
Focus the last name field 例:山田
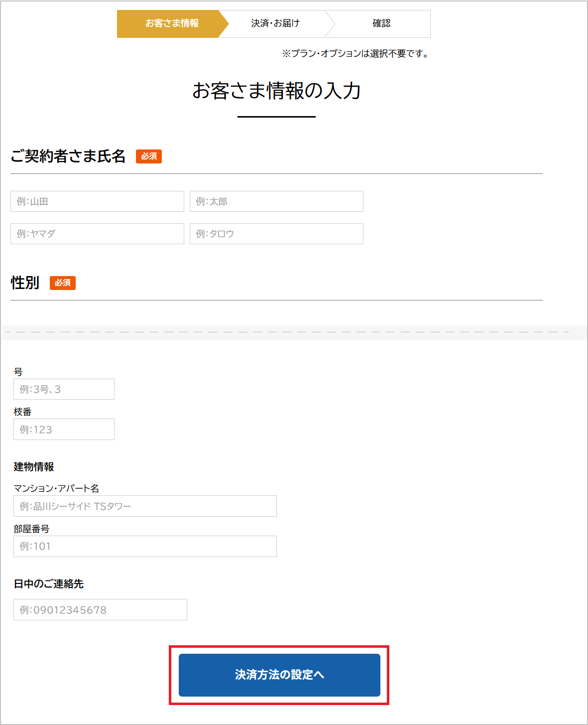pos(97,201)
